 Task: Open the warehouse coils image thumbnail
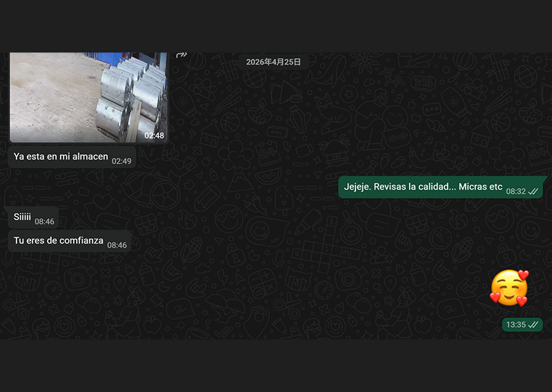[88, 97]
